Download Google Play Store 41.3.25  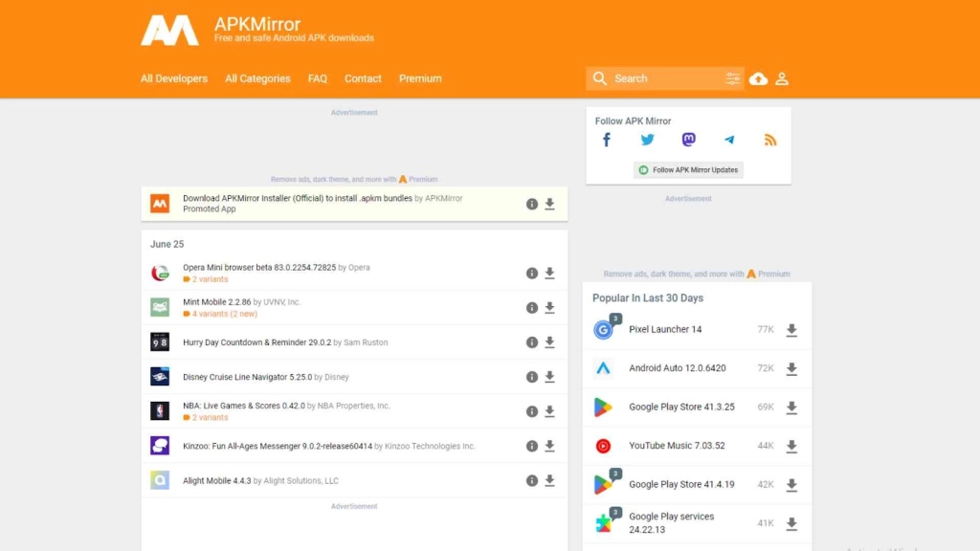pos(791,408)
